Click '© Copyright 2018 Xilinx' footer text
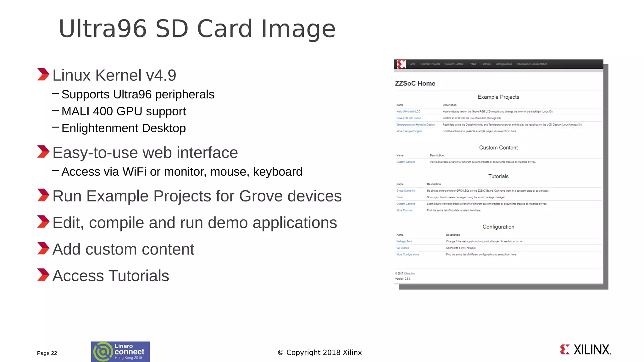The height and width of the screenshot is (362, 644). pyautogui.click(x=320, y=353)
